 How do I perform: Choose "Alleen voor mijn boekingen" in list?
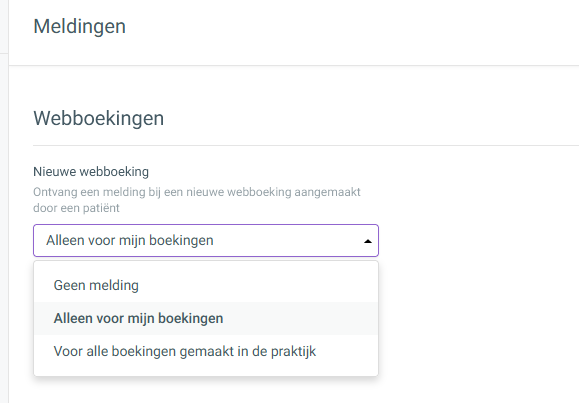[x=206, y=318]
